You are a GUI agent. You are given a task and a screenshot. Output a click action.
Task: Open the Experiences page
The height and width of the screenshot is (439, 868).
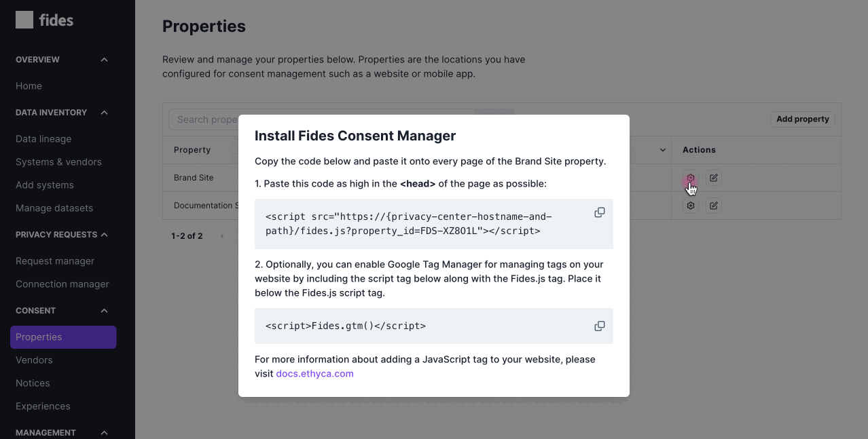click(43, 406)
